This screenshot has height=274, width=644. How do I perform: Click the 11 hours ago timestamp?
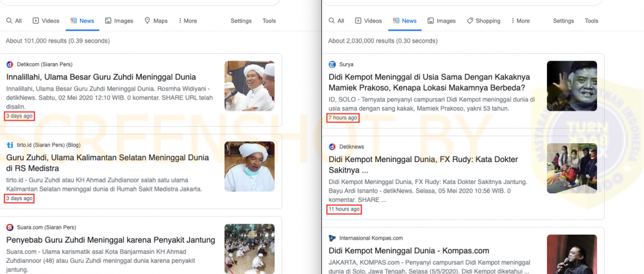(x=344, y=209)
